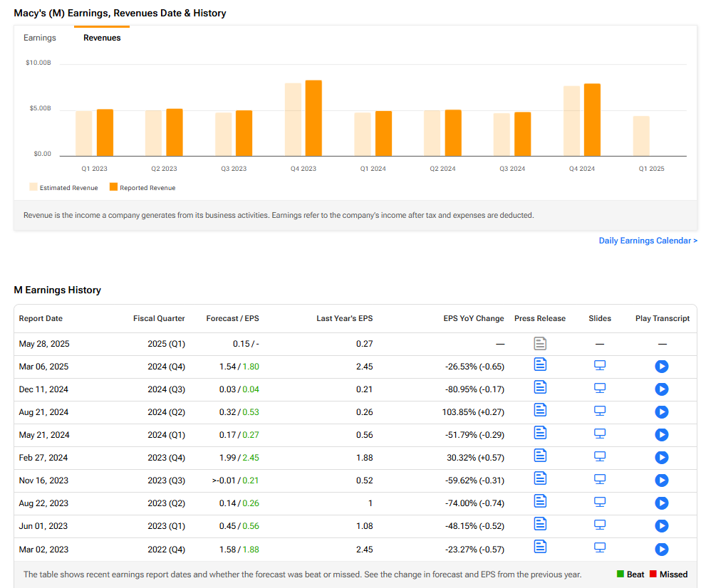The width and height of the screenshot is (701, 588).
Task: Click the green Beat legend square
Action: point(620,574)
